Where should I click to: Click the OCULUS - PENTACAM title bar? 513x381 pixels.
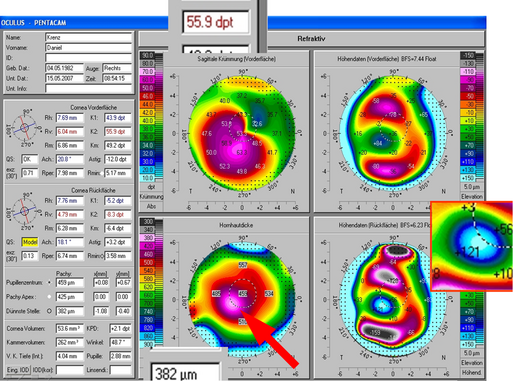click(243, 23)
